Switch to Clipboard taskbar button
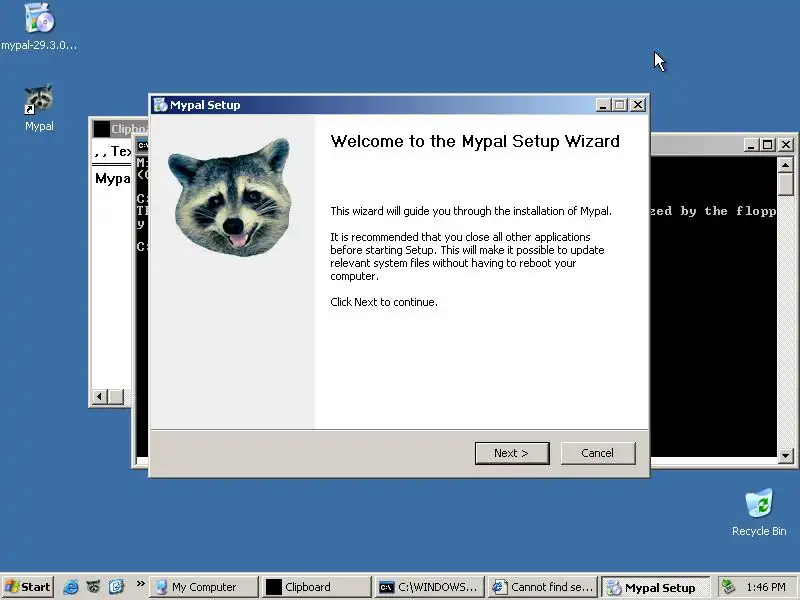 317,587
